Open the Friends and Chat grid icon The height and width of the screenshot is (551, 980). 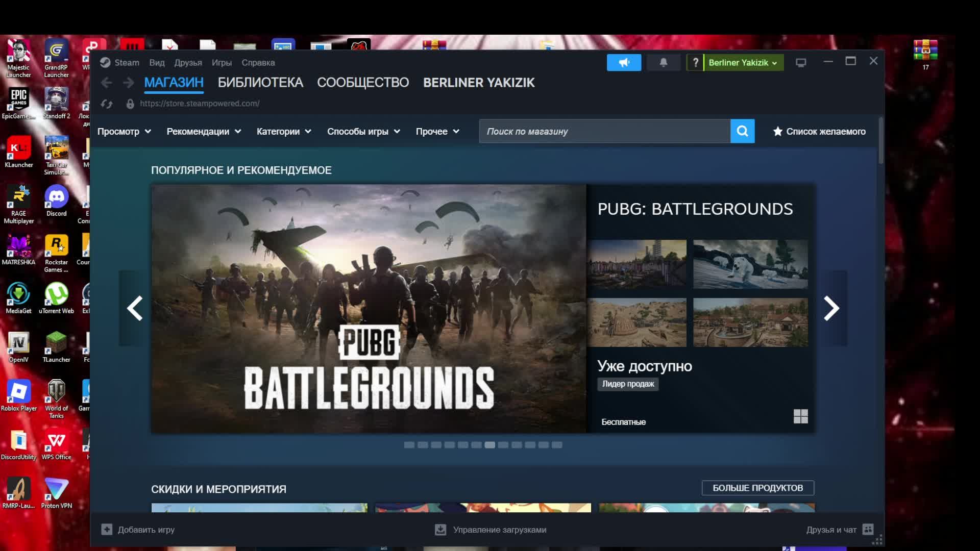[x=868, y=529]
